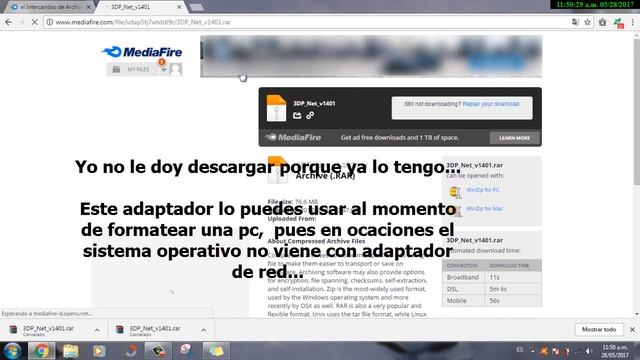Click the extension icon next to the star
The width and height of the screenshot is (640, 360).
pos(602,22)
